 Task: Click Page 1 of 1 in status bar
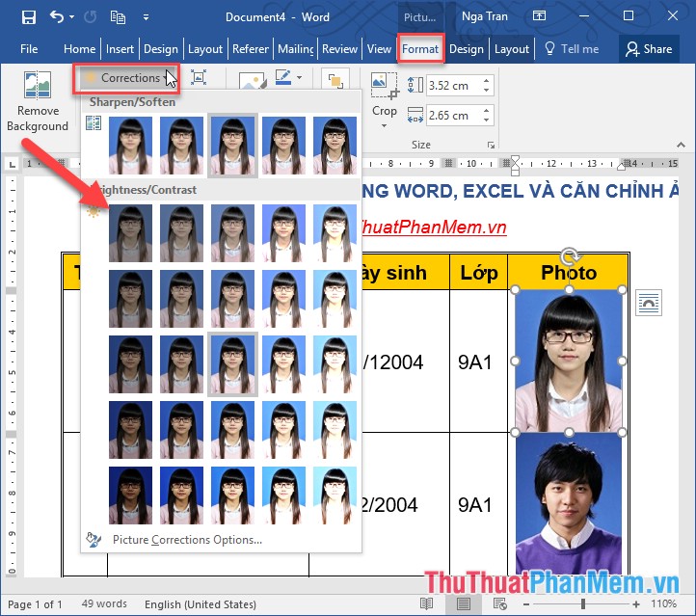coord(35,604)
